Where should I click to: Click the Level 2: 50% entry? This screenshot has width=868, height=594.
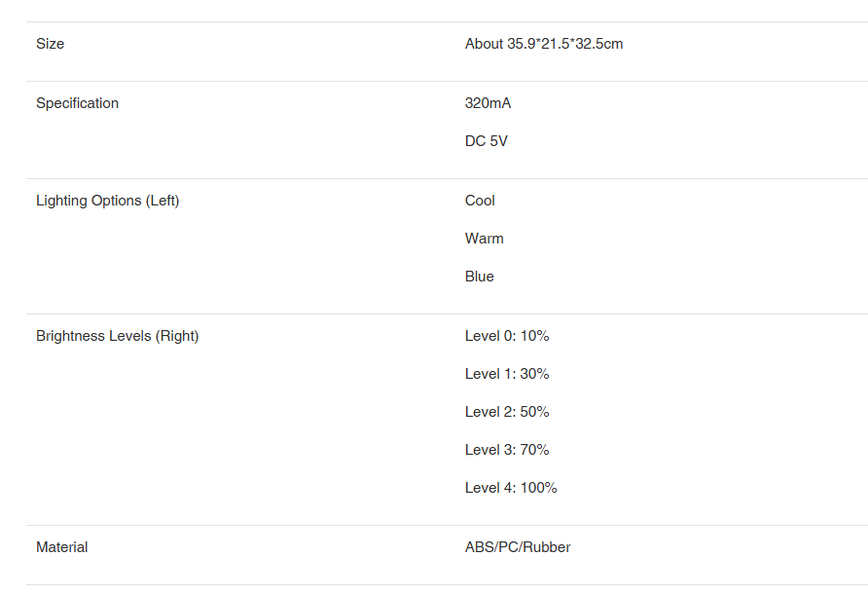[507, 412]
